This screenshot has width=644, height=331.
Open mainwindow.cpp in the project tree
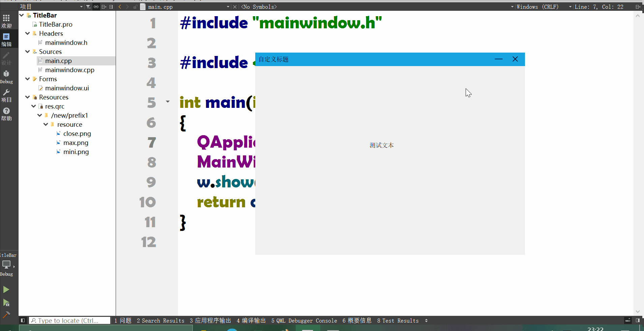[x=69, y=70]
